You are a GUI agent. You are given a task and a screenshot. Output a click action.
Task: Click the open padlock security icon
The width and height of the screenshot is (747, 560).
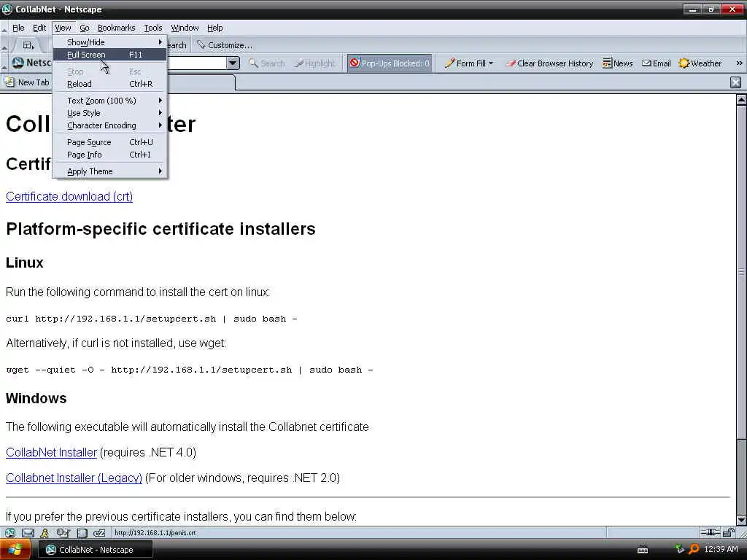729,532
